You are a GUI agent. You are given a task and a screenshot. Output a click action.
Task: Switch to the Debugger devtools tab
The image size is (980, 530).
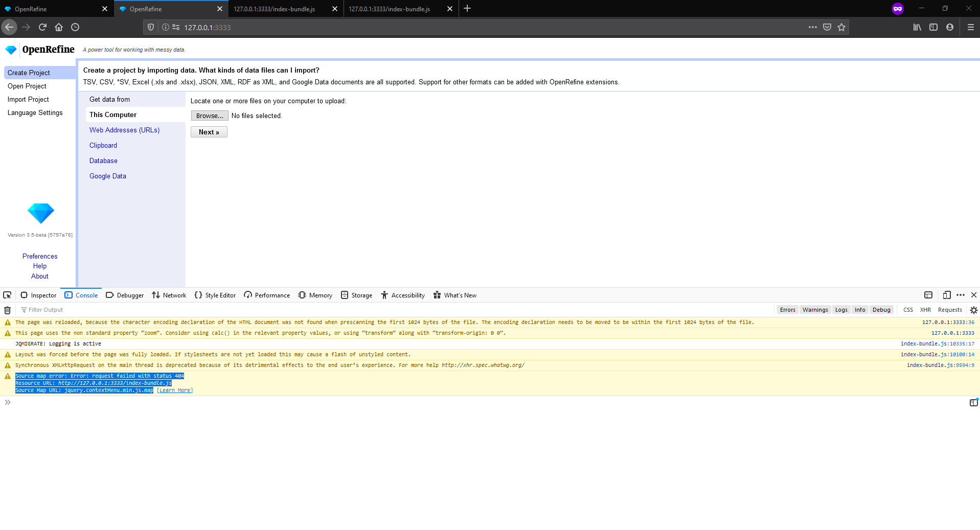coord(125,295)
